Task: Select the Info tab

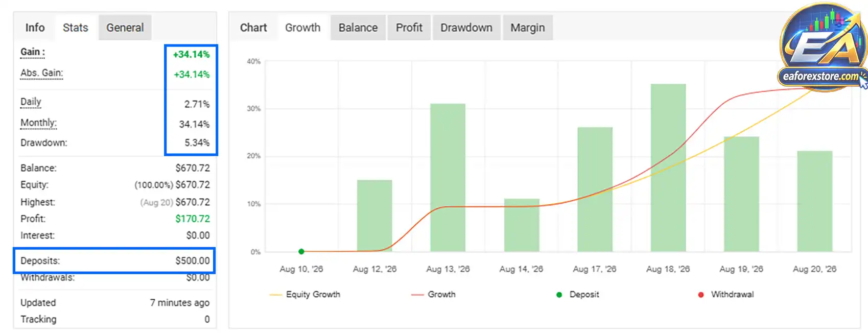Action: [x=35, y=28]
